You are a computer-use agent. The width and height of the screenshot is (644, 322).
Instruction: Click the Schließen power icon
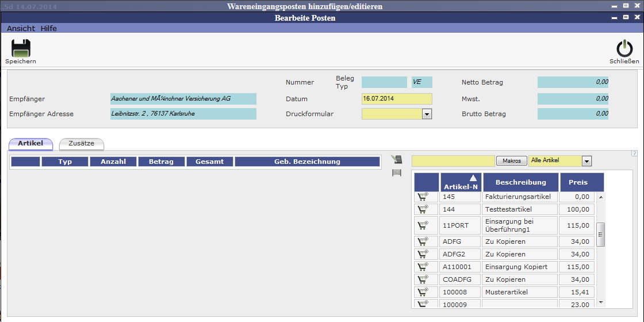(624, 48)
